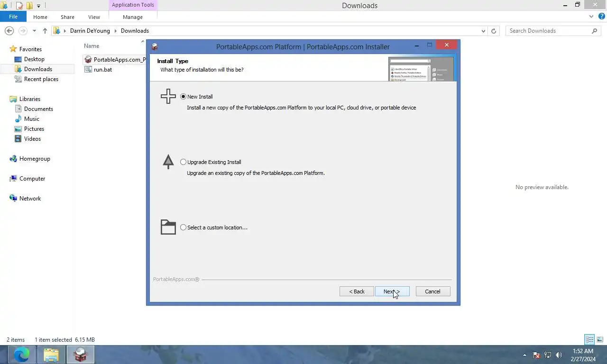Click the network tray icon

point(548,355)
